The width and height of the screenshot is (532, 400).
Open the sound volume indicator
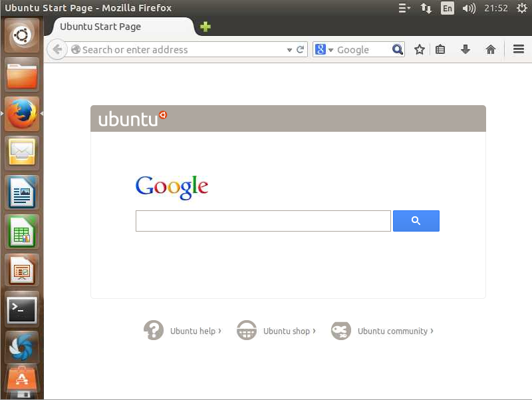pos(469,8)
